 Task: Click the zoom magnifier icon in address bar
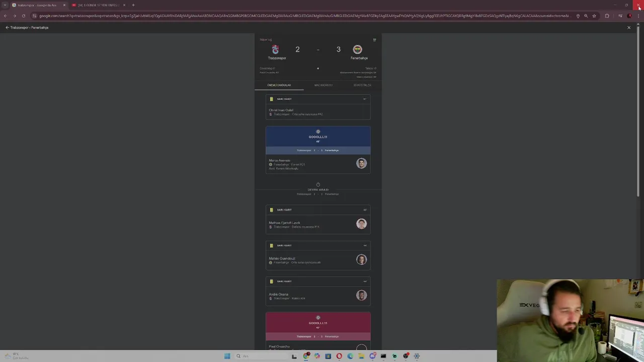[586, 16]
